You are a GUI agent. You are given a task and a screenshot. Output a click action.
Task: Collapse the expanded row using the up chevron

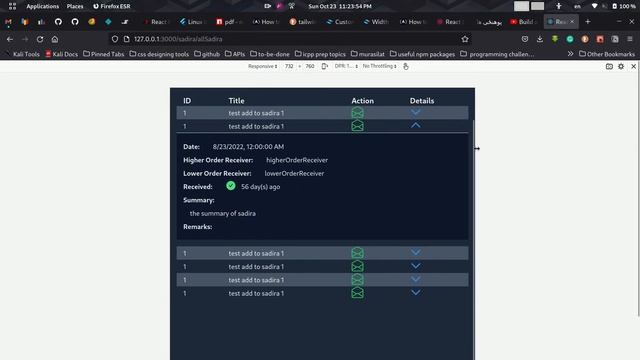(x=416, y=126)
